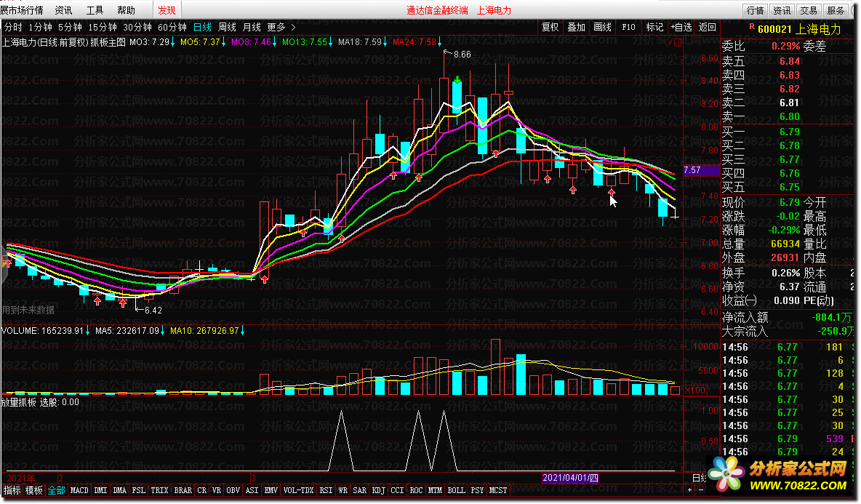Select the 全部 tab at bottom
861x504 pixels.
57,490
